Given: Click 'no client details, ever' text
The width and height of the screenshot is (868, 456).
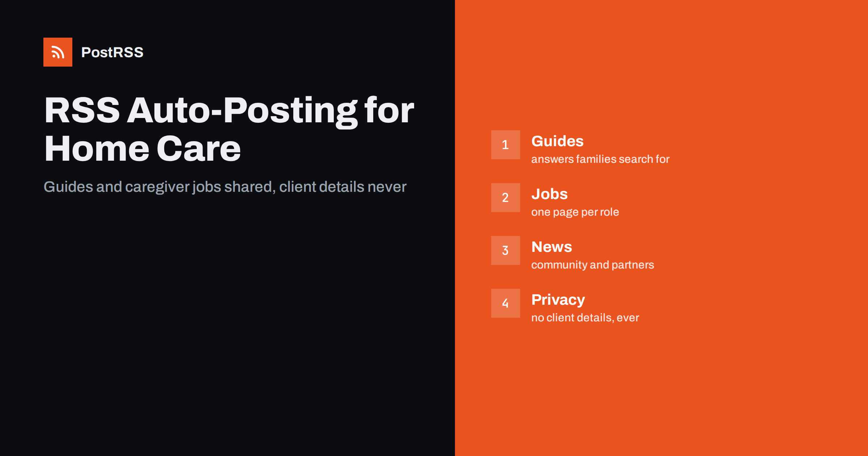Looking at the screenshot, I should click(585, 318).
